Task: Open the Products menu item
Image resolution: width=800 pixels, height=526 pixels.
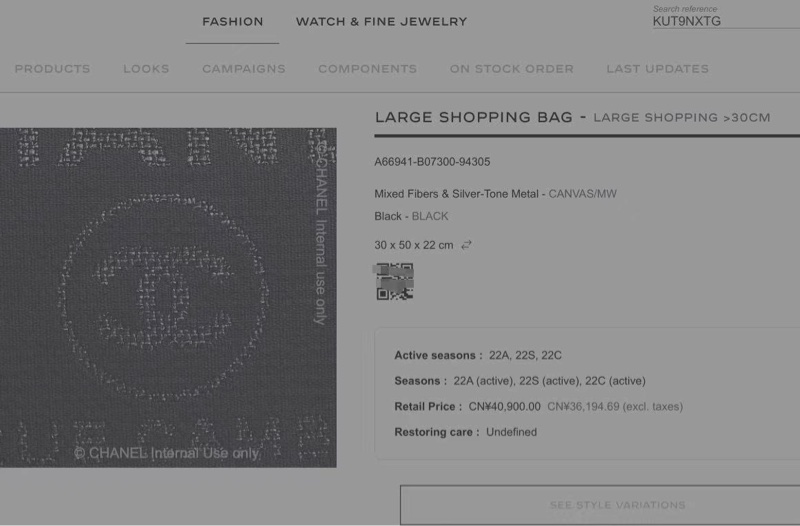Action: (52, 69)
